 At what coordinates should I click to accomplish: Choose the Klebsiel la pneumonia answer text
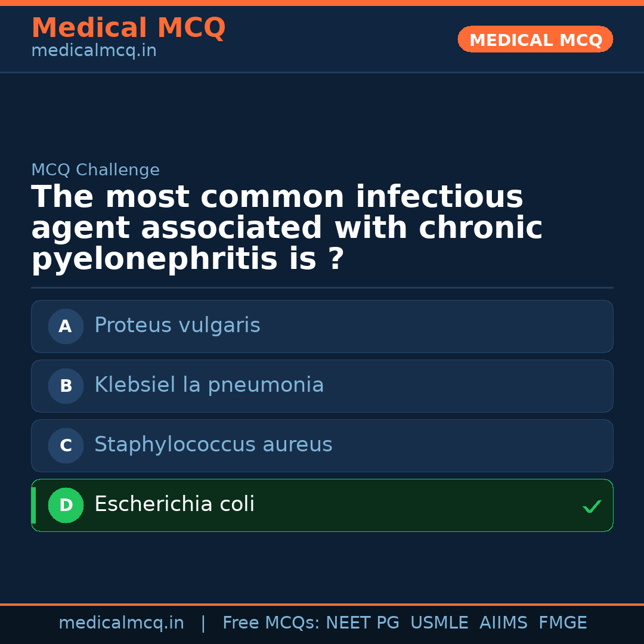[209, 385]
